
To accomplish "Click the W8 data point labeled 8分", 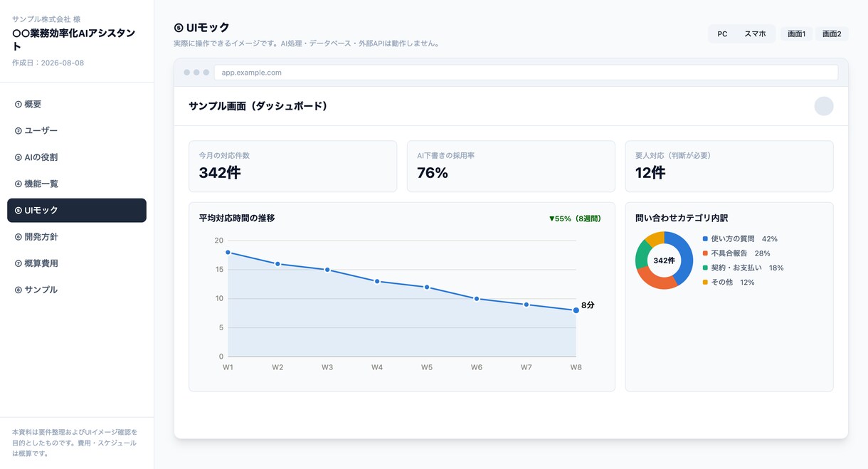I will (x=576, y=310).
